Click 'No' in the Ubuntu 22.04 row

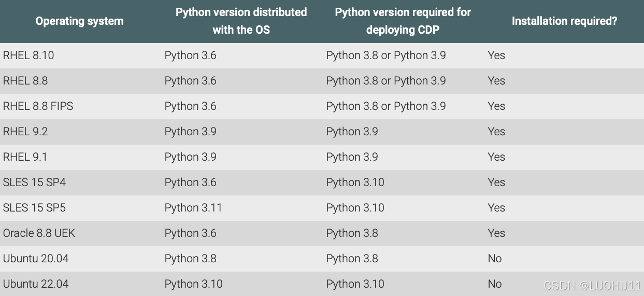[495, 284]
